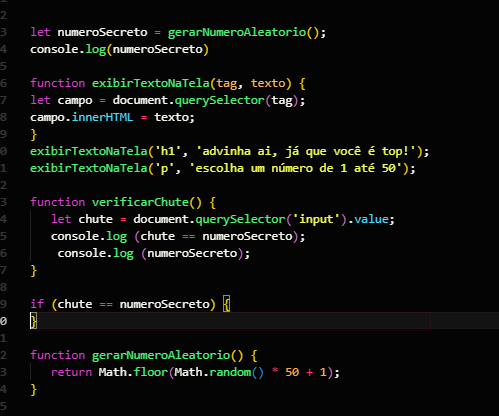The width and height of the screenshot is (499, 416).
Task: Click the if keyword
Action: coord(37,304)
